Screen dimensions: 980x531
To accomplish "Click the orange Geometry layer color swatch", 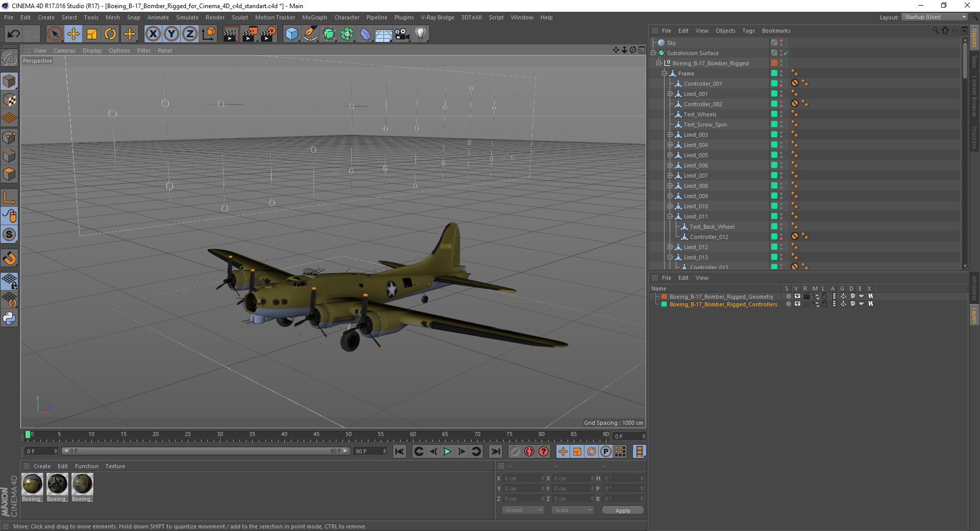I will [664, 296].
